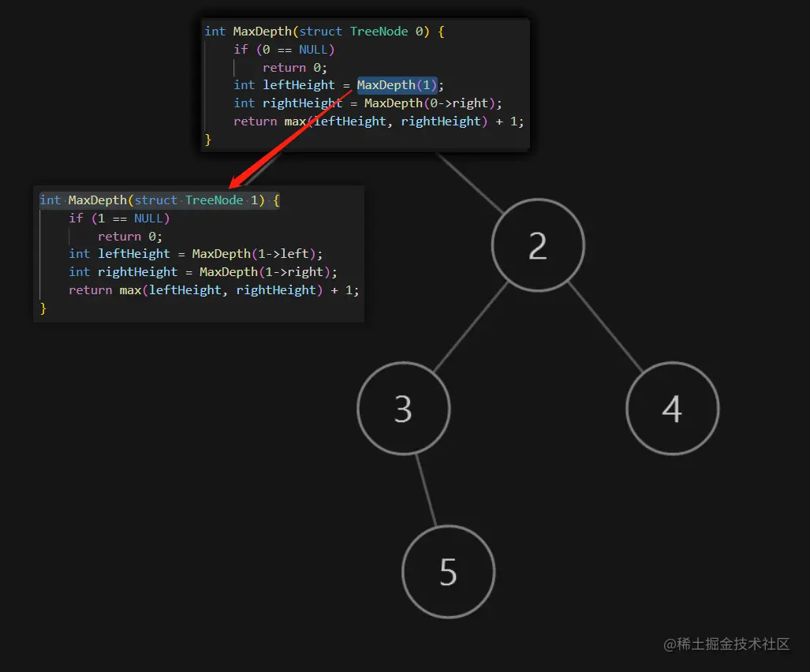Viewport: 810px width, 672px height.
Task: Click the blue highlighted code selection
Action: 398,84
